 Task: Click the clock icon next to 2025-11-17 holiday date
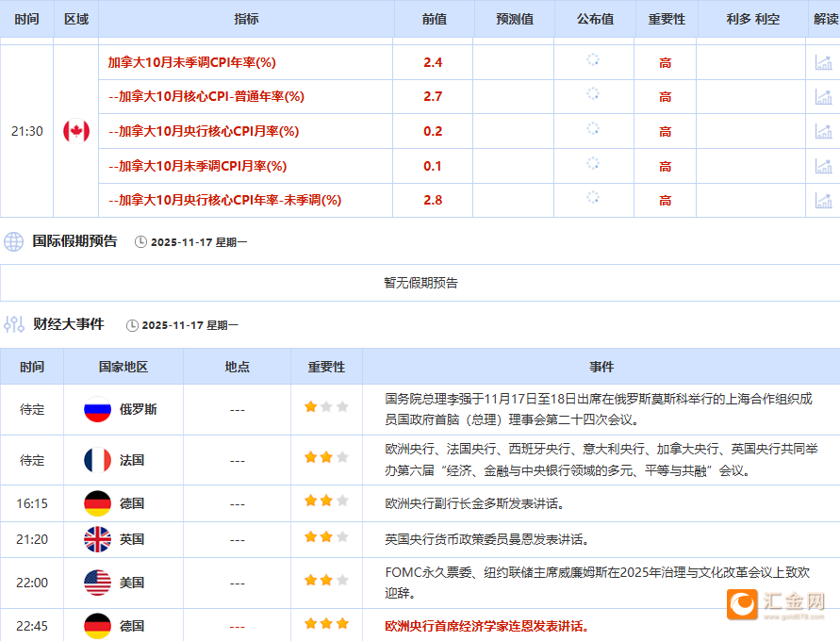(x=140, y=241)
